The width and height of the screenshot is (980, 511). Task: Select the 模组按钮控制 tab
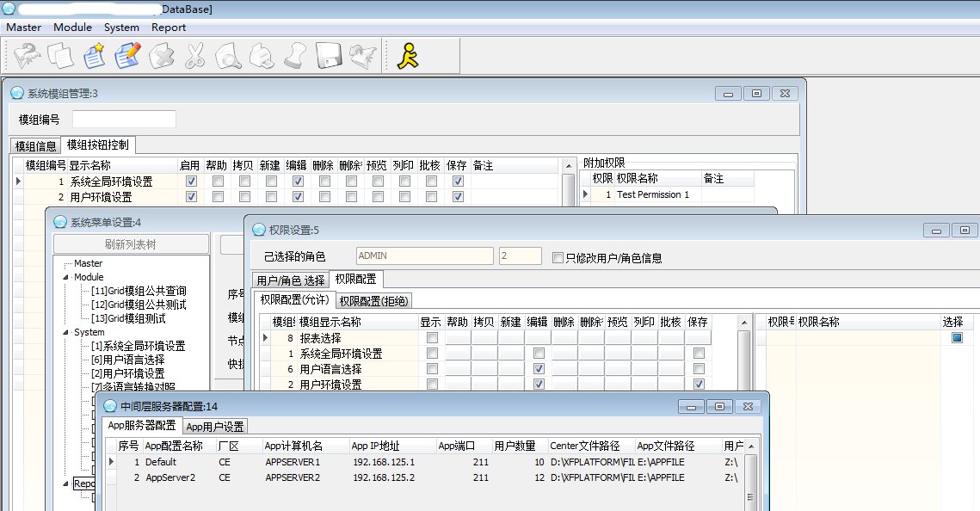point(98,145)
